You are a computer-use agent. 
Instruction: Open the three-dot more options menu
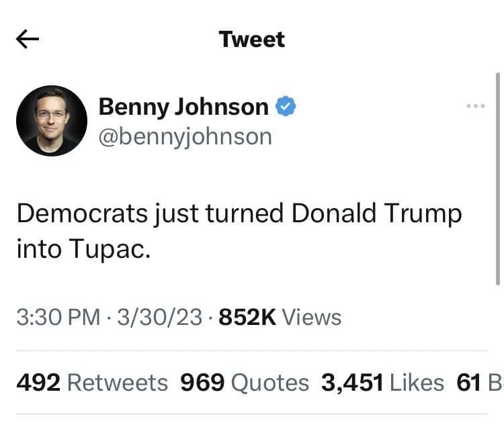[x=475, y=106]
